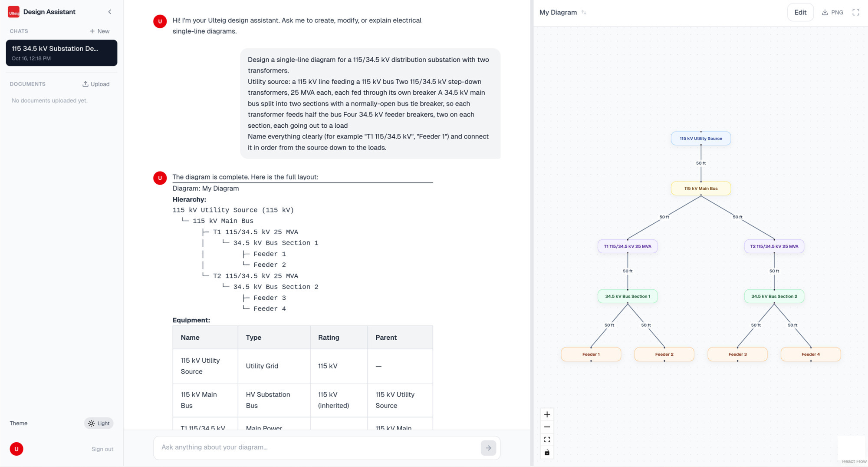Toggle the canvas interactivity lock
Image resolution: width=868 pixels, height=467 pixels.
point(547,452)
